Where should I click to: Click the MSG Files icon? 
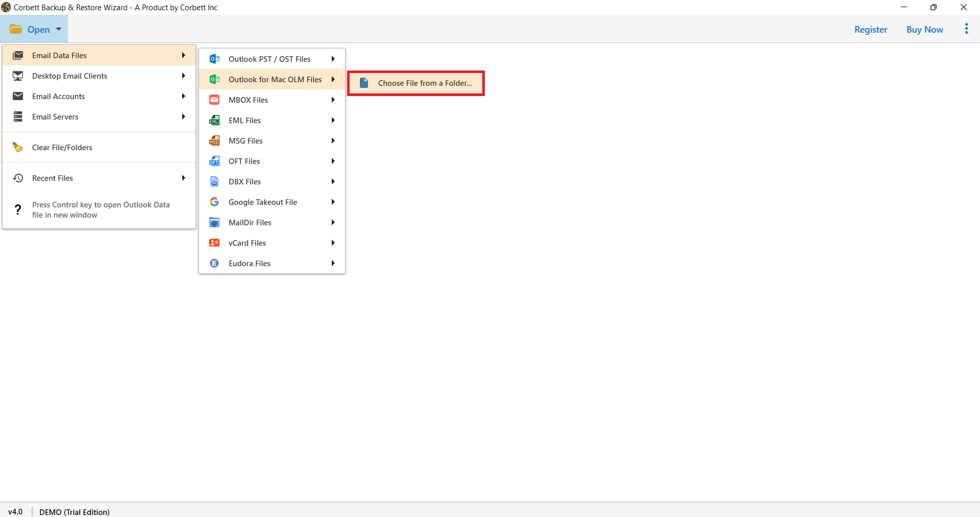[214, 140]
